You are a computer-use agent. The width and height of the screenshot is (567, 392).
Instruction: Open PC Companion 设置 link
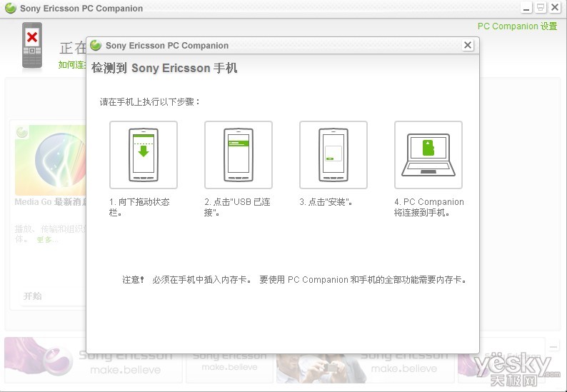coord(517,26)
